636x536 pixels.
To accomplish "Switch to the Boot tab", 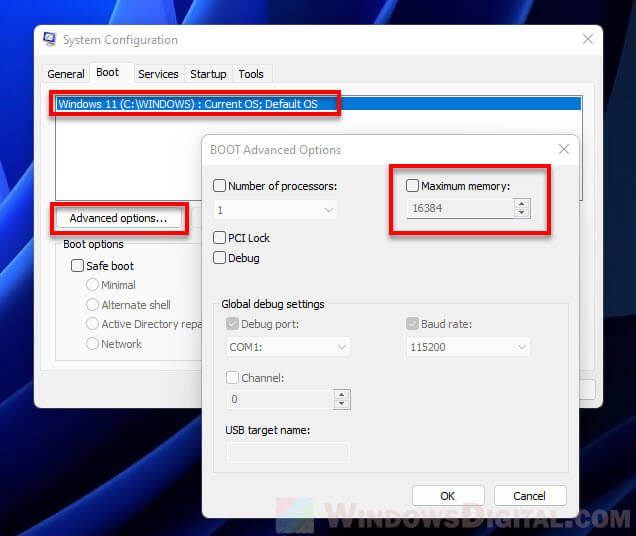I will pyautogui.click(x=107, y=73).
